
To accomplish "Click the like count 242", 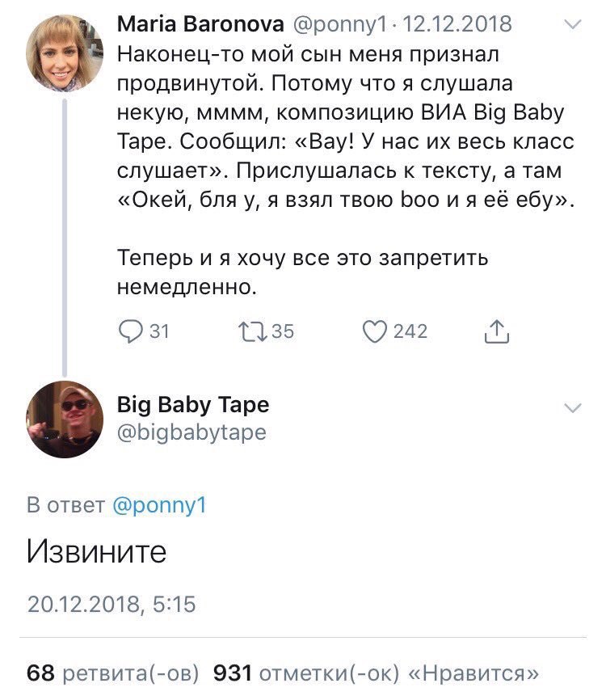I will (410, 331).
